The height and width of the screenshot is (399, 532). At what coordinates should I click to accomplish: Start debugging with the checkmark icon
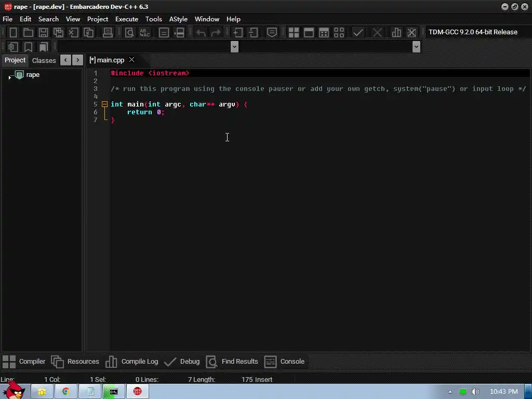(358, 33)
